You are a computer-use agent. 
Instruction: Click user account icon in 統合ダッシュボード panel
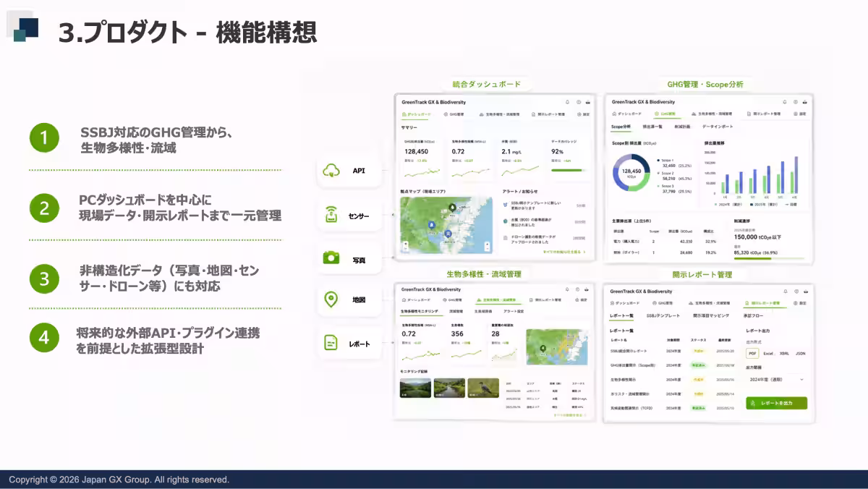pyautogui.click(x=590, y=102)
